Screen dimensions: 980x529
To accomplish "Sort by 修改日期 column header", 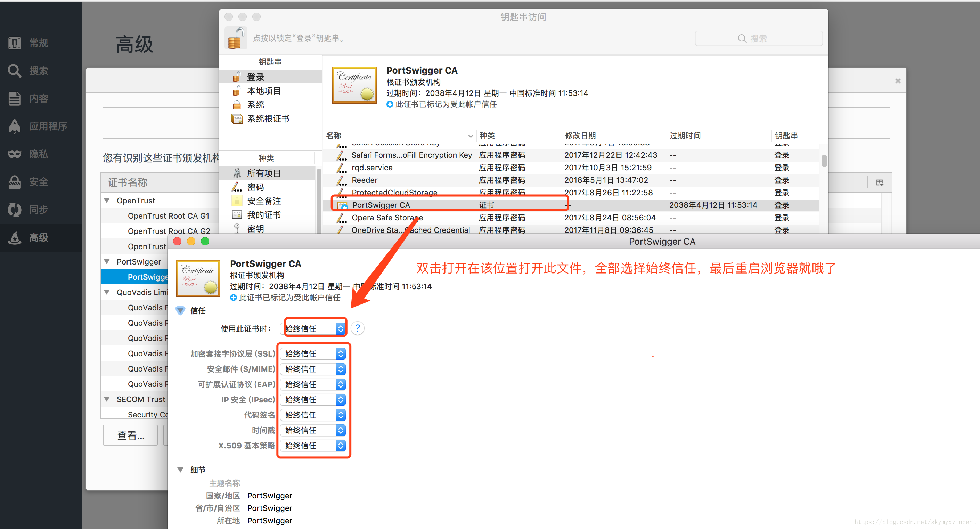I will click(x=614, y=136).
